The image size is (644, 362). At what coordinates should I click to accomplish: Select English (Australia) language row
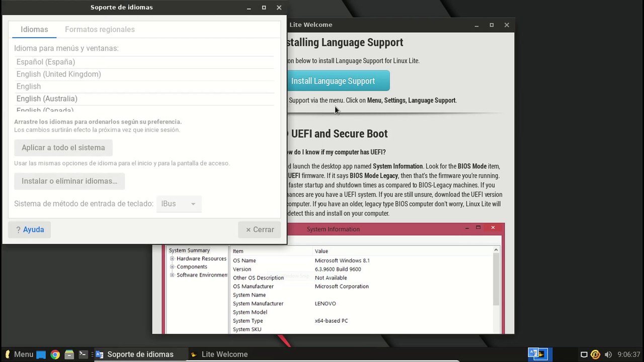(145, 99)
